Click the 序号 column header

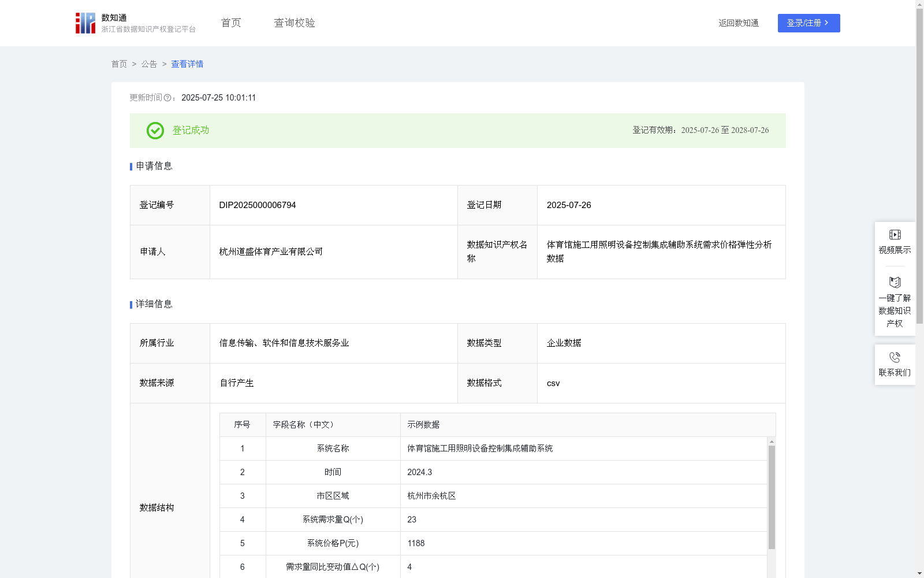(x=242, y=425)
